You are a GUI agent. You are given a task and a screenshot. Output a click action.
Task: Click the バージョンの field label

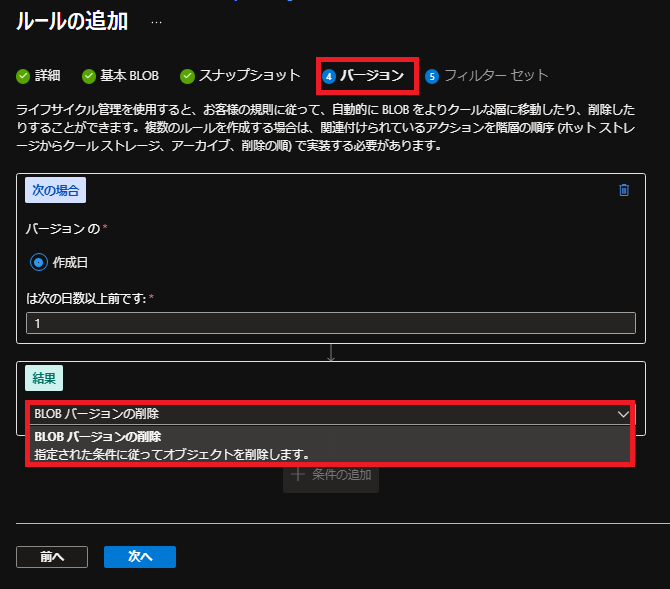pyautogui.click(x=63, y=229)
